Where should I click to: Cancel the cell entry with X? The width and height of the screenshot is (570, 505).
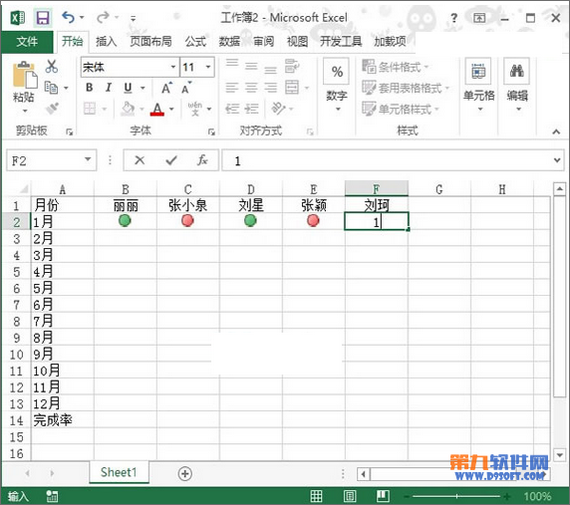click(x=140, y=160)
